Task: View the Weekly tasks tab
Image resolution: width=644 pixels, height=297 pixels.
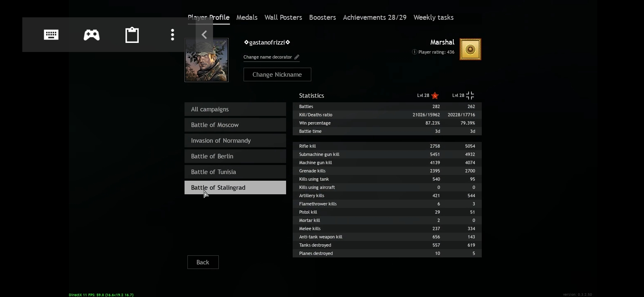Action: 433,17
